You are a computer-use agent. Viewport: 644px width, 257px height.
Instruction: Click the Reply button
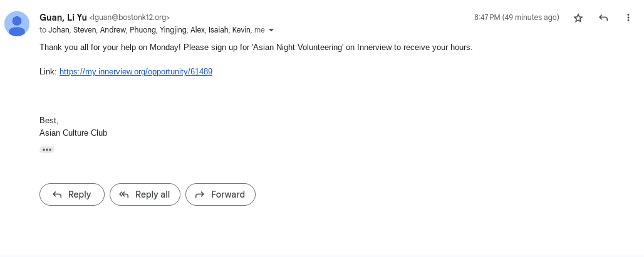point(71,194)
